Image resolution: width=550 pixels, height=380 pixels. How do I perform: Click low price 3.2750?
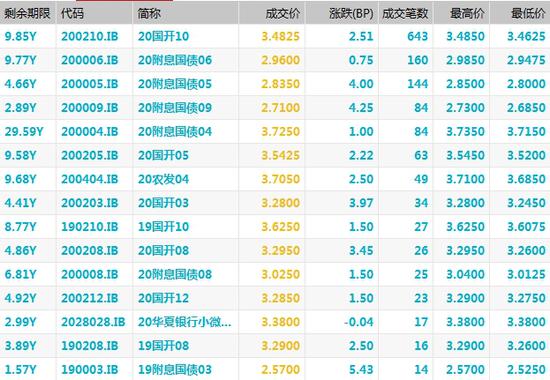coord(526,298)
